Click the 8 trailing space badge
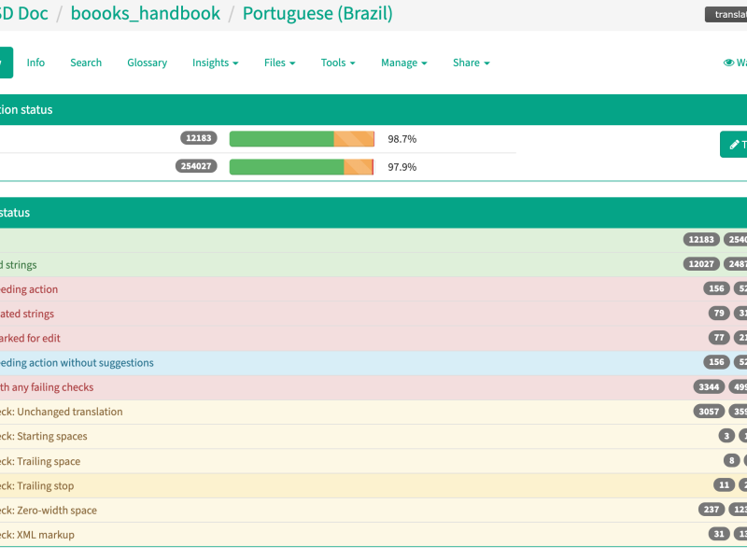 (732, 460)
